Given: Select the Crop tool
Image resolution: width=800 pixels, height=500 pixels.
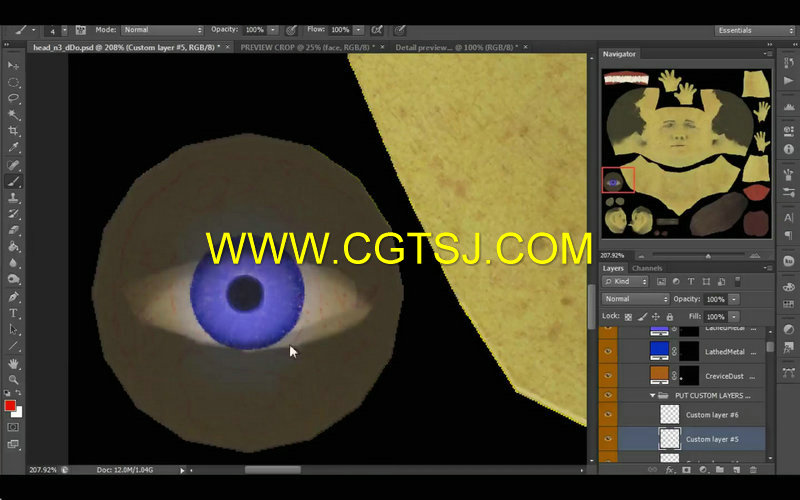Looking at the screenshot, I should pyautogui.click(x=13, y=131).
